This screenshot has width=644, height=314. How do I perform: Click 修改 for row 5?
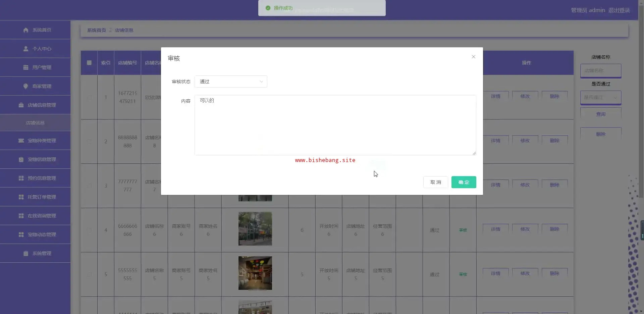tap(525, 273)
